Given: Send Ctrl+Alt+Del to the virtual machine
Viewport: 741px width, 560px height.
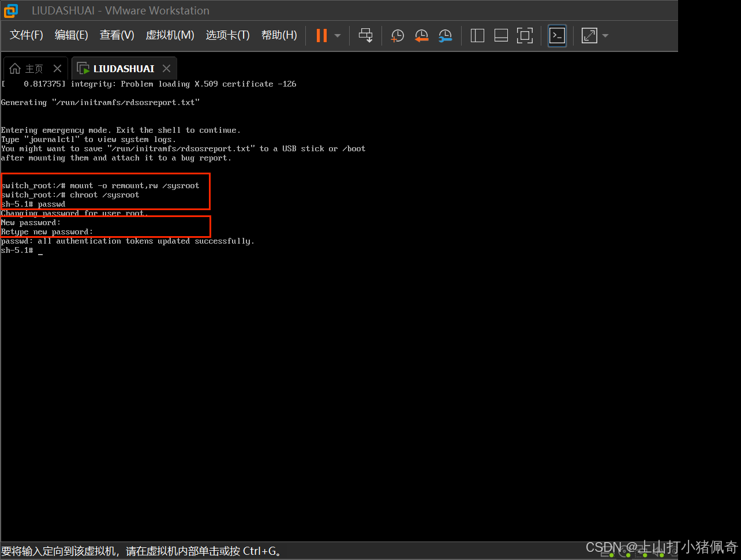Looking at the screenshot, I should [x=366, y=36].
